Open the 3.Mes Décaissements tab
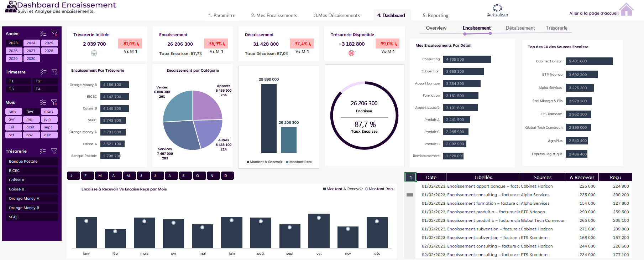This screenshot has width=644, height=260. (337, 15)
